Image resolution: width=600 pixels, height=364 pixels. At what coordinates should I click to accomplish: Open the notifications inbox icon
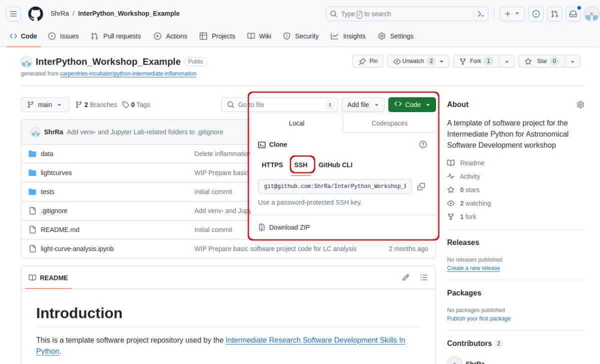(573, 14)
